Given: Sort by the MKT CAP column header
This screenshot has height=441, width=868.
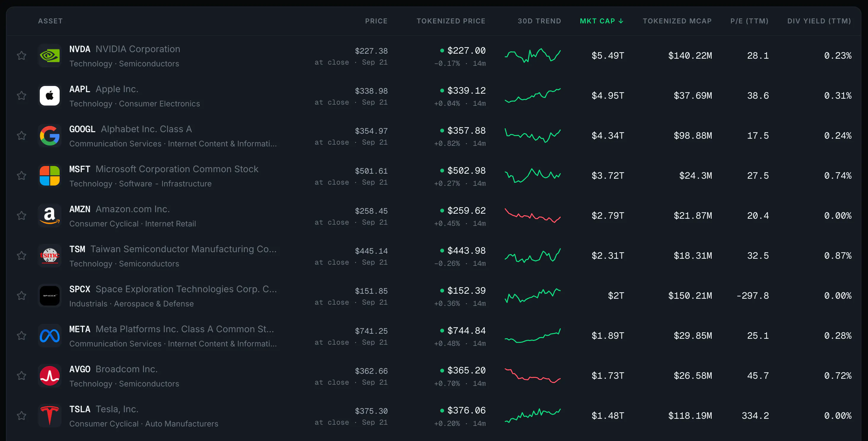Looking at the screenshot, I should [602, 21].
